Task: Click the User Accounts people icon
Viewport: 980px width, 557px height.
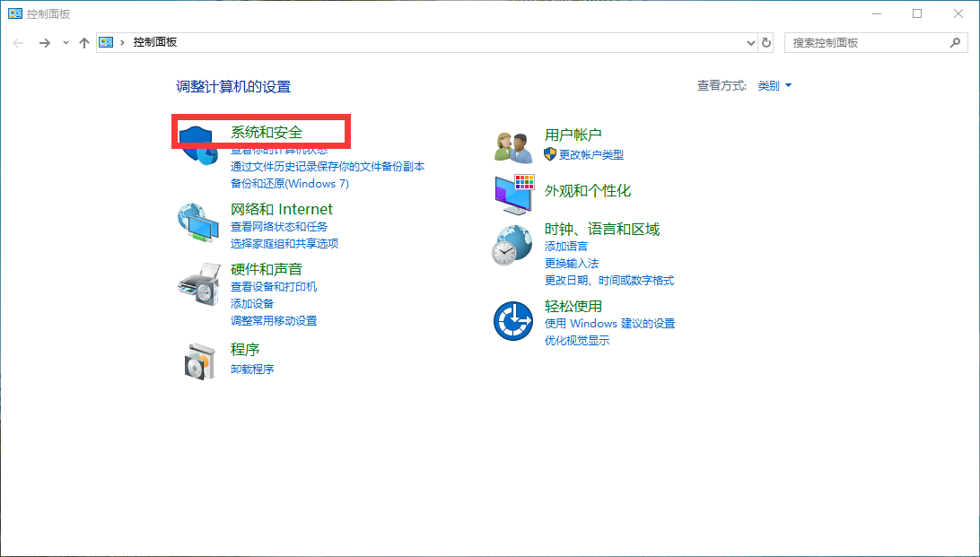Action: click(x=514, y=146)
